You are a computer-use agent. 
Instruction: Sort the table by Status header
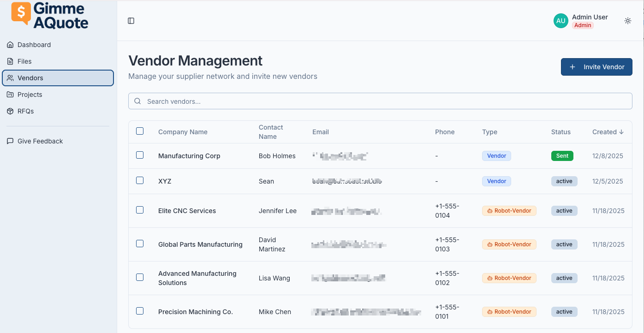point(561,132)
